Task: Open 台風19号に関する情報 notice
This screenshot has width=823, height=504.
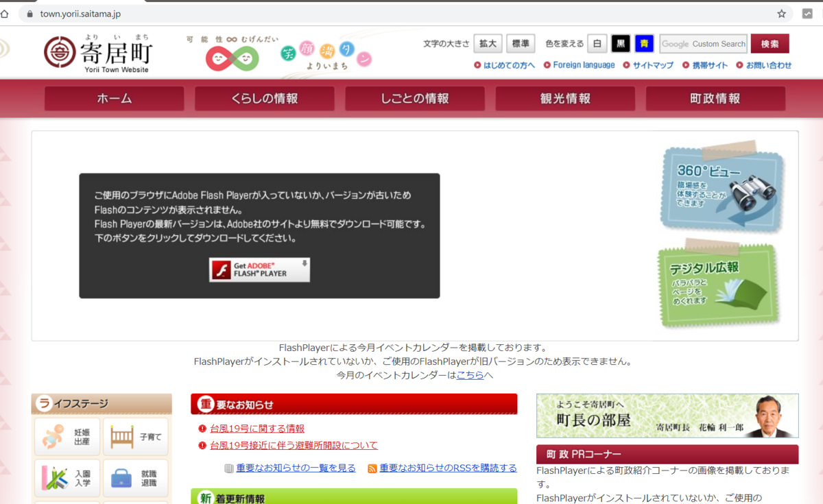Action: coord(257,429)
